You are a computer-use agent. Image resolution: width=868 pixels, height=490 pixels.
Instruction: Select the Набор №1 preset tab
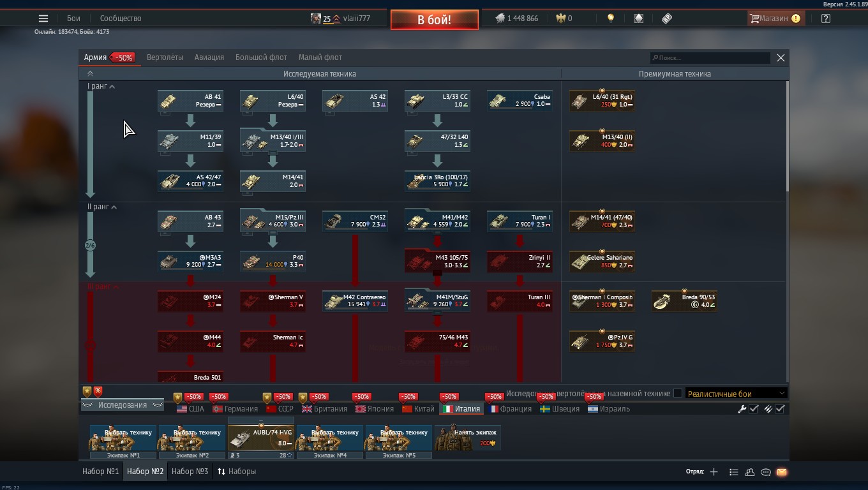pos(100,471)
